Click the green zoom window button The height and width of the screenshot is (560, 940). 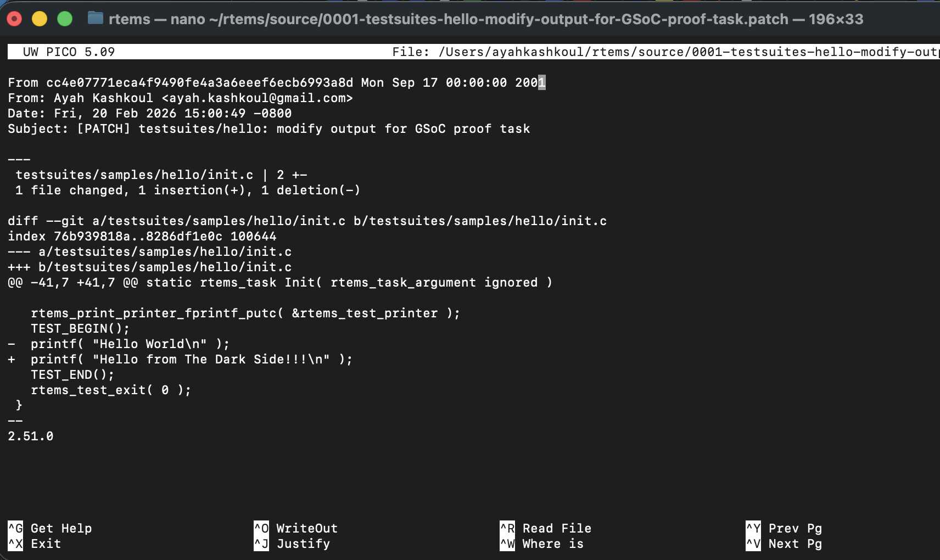[x=65, y=19]
